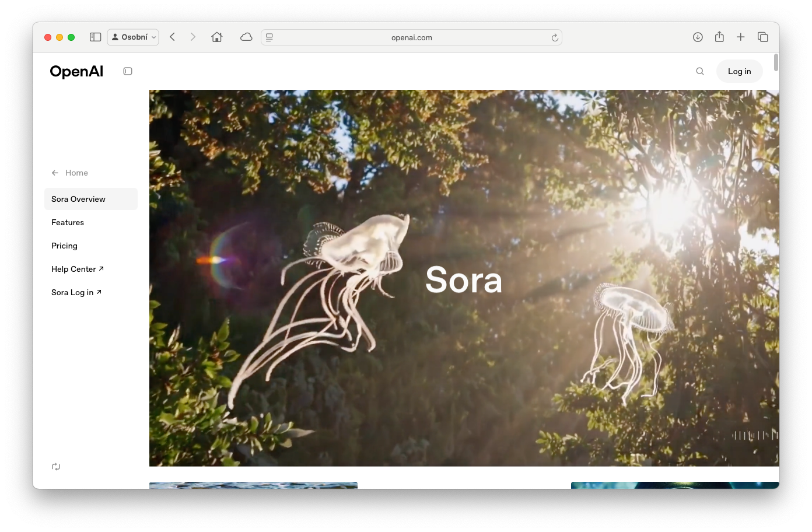
Task: Click the Log in button
Action: [x=739, y=71]
